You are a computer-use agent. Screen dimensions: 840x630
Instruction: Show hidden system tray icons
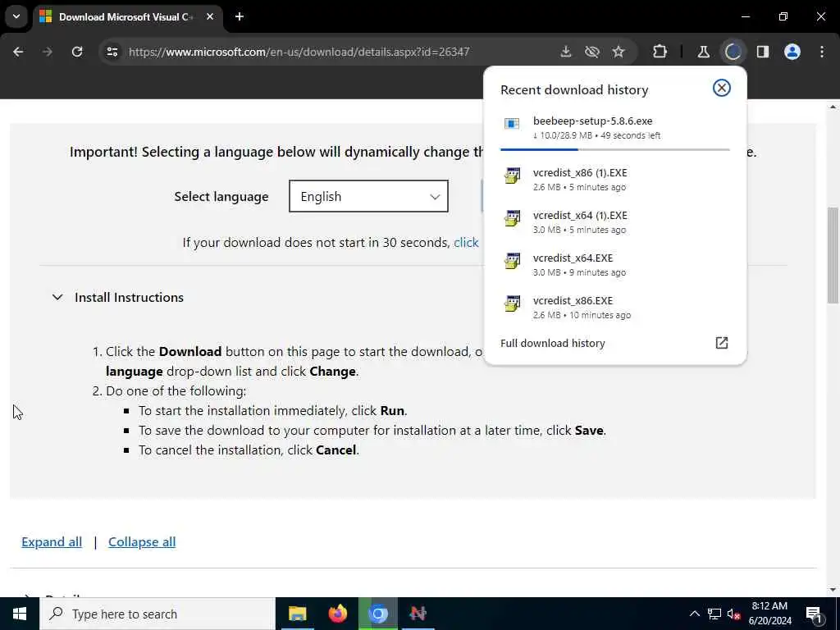(x=694, y=614)
